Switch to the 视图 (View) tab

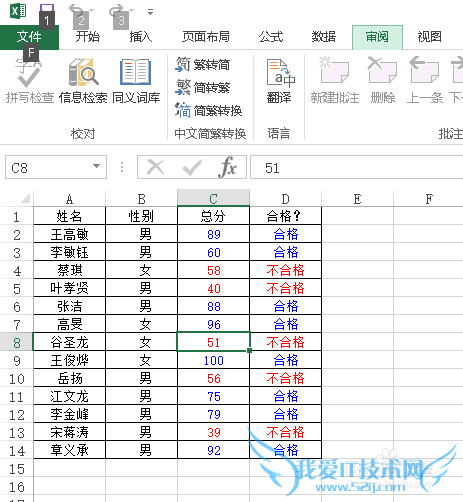[x=429, y=37]
